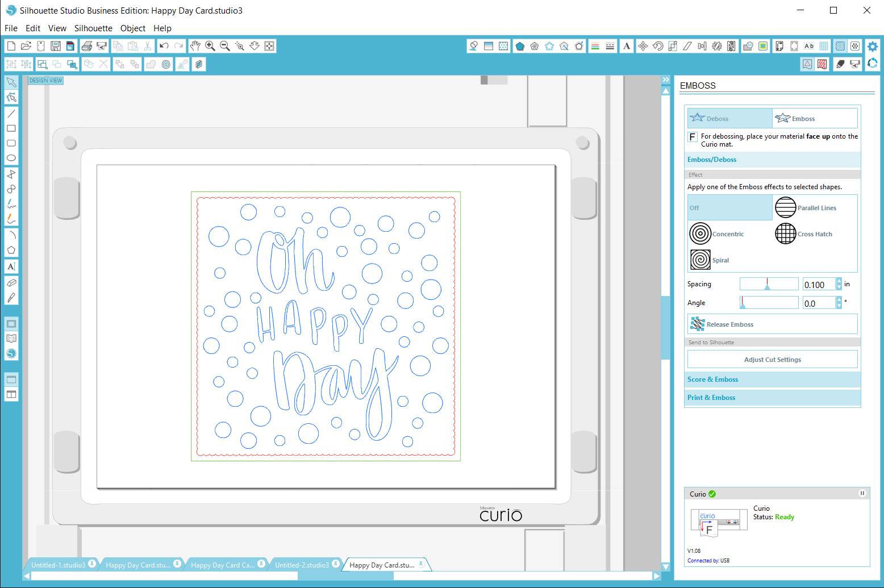Click the Zoom Out magnifier
884x588 pixels.
[225, 46]
